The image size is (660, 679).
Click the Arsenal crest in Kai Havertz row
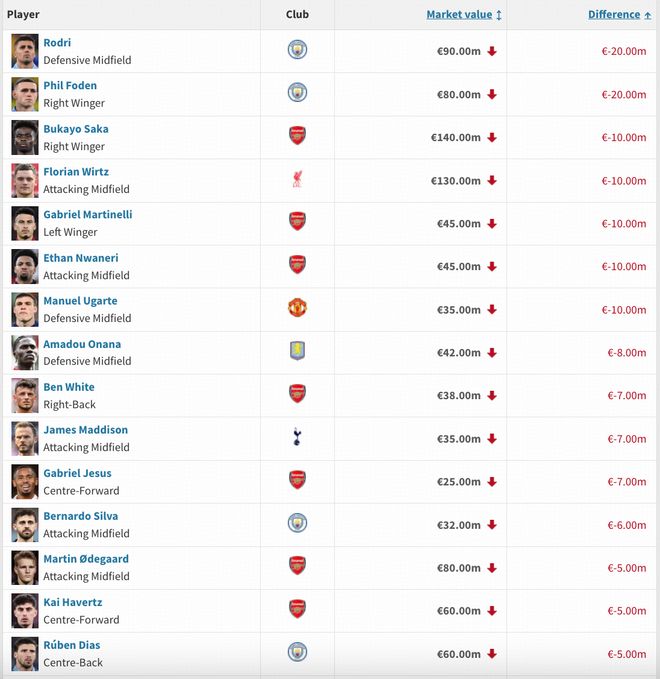pos(297,609)
